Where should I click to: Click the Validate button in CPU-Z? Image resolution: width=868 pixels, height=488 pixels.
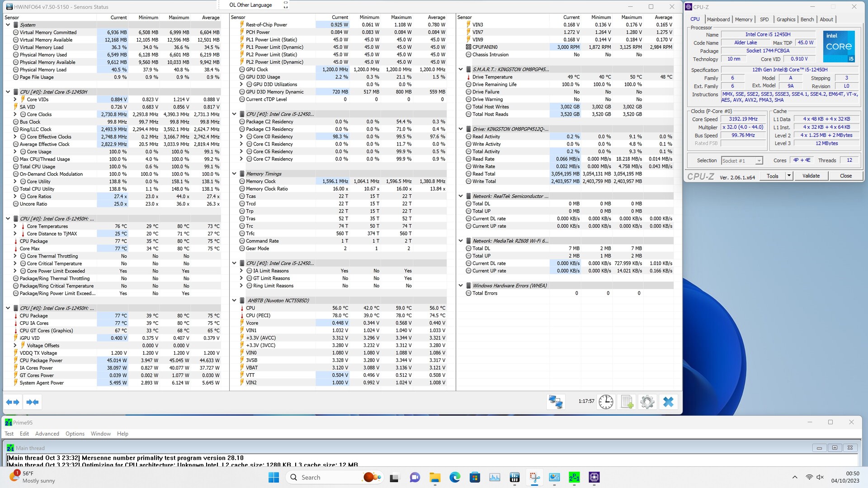point(811,176)
